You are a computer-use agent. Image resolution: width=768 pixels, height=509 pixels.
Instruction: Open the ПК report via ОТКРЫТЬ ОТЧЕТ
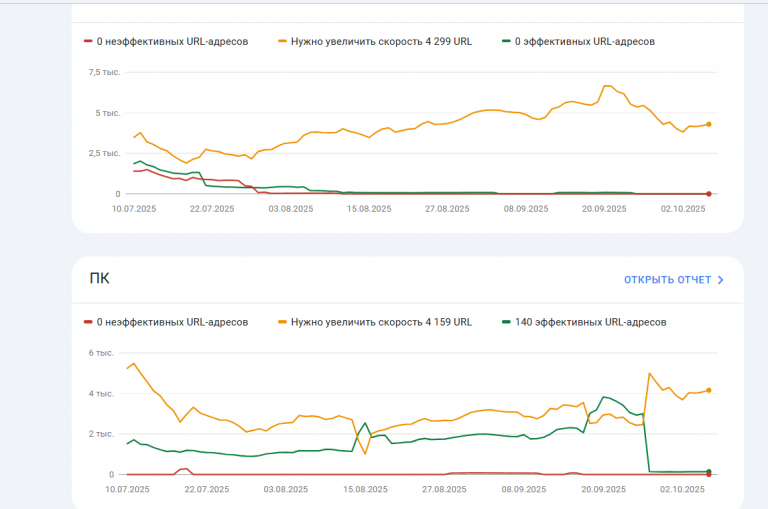click(x=667, y=280)
